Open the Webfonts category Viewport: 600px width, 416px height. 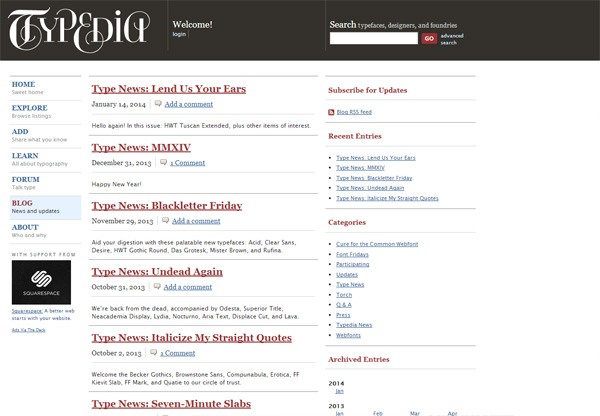[348, 335]
